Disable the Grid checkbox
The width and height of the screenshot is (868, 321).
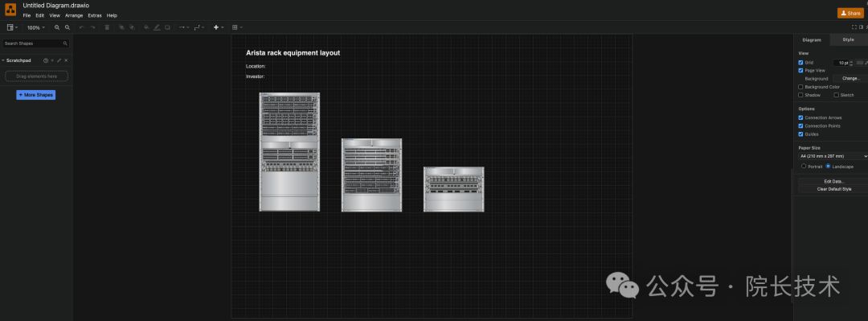pyautogui.click(x=800, y=63)
